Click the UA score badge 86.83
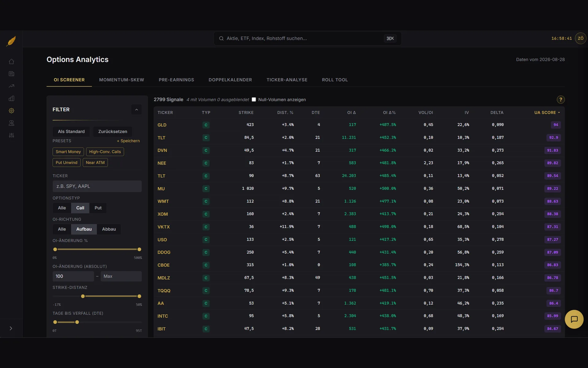 (552, 265)
